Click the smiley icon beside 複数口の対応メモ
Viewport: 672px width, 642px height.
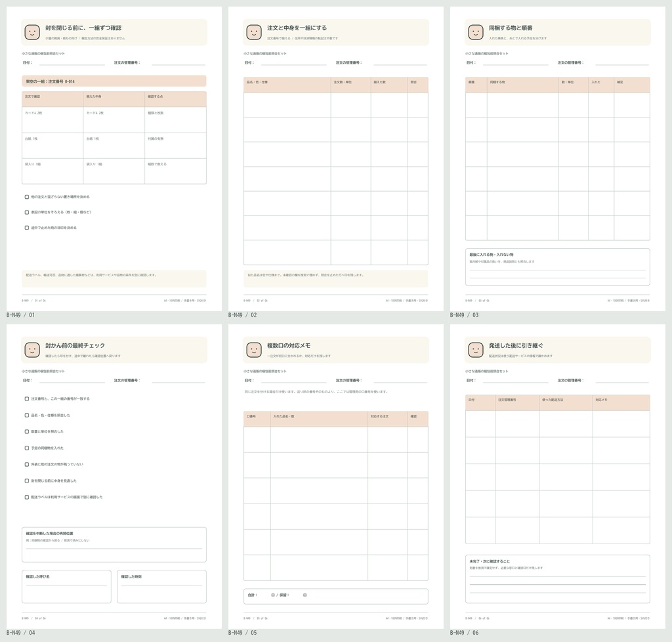click(254, 350)
